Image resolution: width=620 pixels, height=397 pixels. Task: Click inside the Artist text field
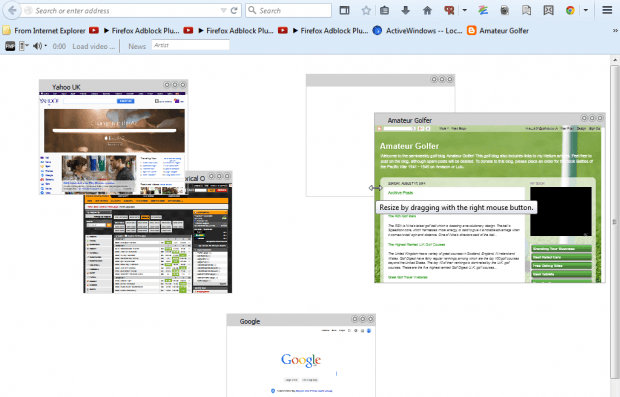pos(191,45)
